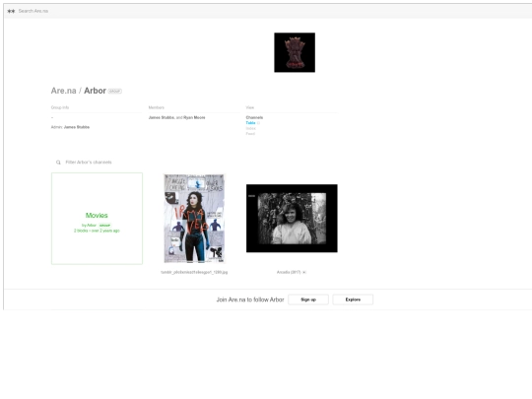Select the Channels view option

point(254,118)
